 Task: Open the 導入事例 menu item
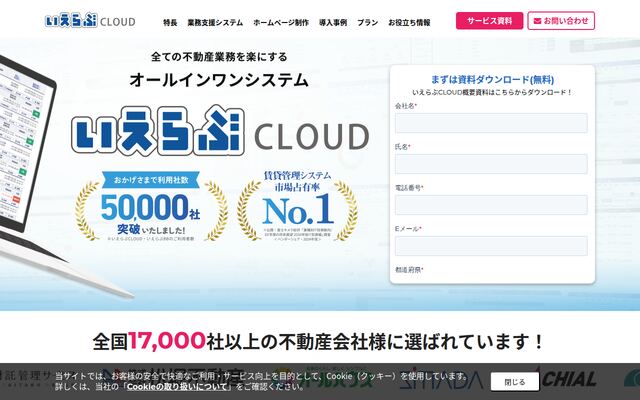point(333,22)
